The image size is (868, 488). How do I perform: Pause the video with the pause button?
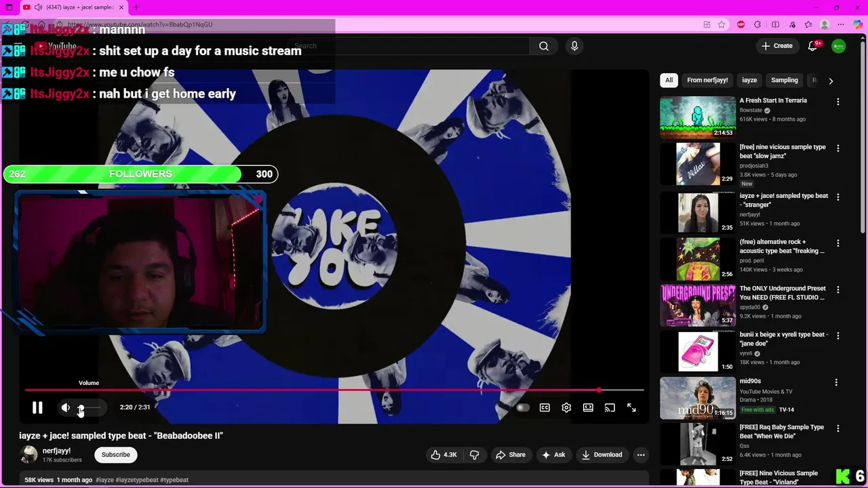[37, 407]
